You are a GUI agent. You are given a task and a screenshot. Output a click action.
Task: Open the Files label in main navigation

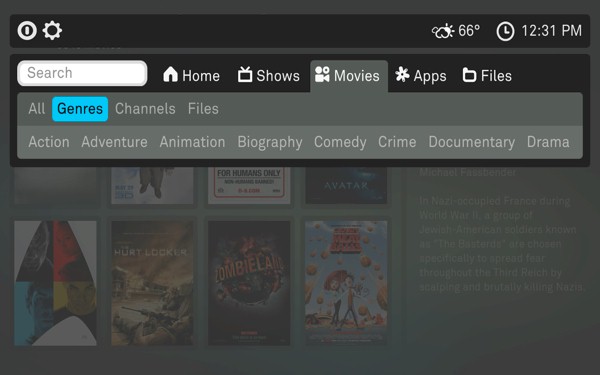[496, 76]
